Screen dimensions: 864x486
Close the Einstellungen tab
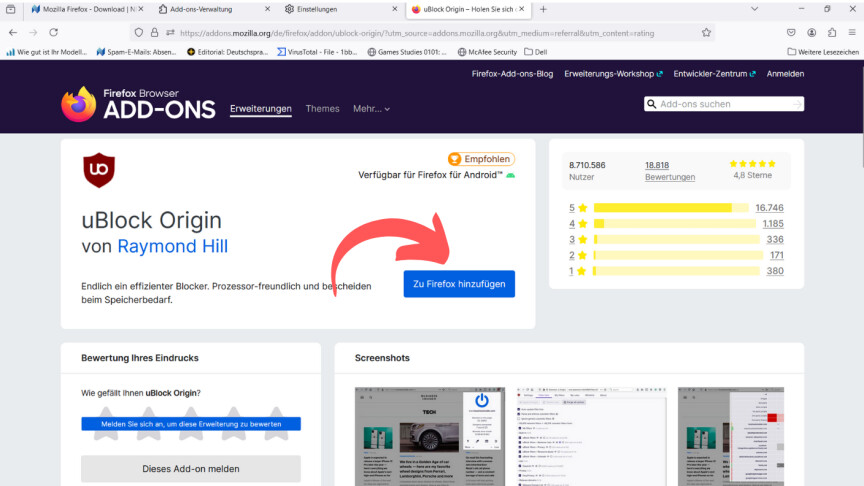click(x=395, y=9)
